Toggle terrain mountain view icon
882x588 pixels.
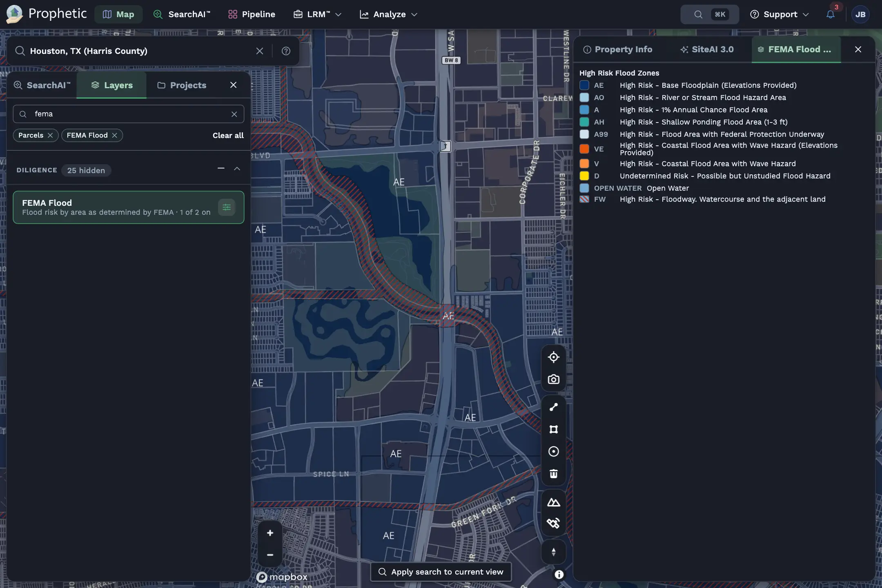click(x=553, y=502)
